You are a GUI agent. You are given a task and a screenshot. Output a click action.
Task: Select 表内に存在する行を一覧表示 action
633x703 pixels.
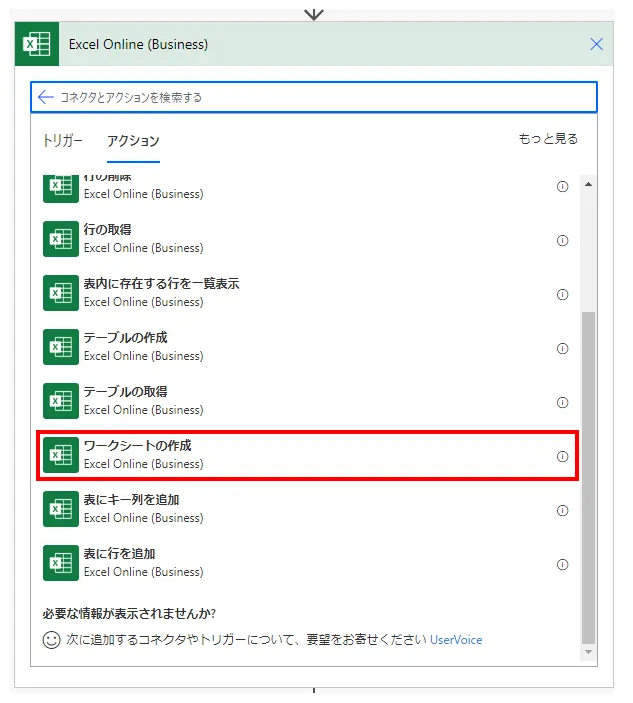click(307, 293)
